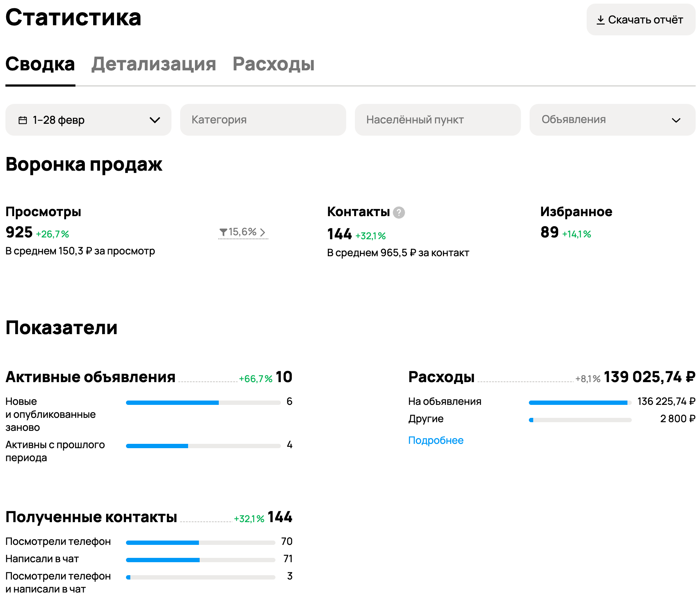Click the Просмотры count of 925

(19, 232)
